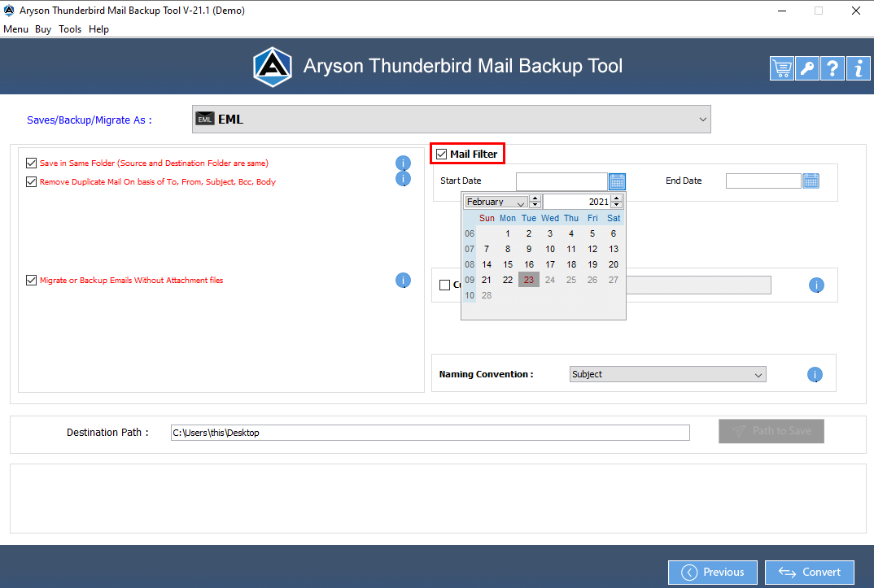Choose February 22 in the calendar
The image size is (874, 588).
point(508,280)
